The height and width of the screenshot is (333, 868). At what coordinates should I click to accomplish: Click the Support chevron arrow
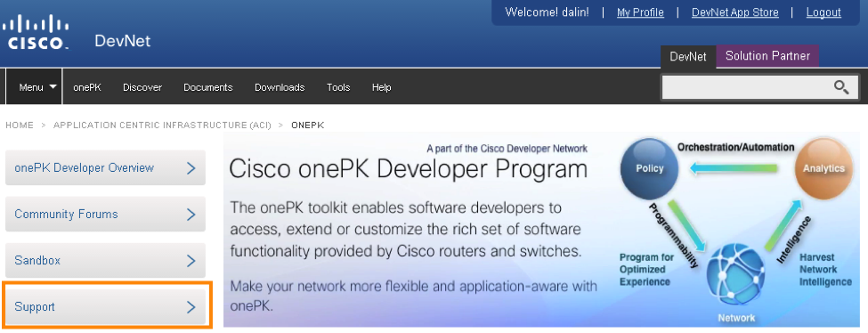191,307
